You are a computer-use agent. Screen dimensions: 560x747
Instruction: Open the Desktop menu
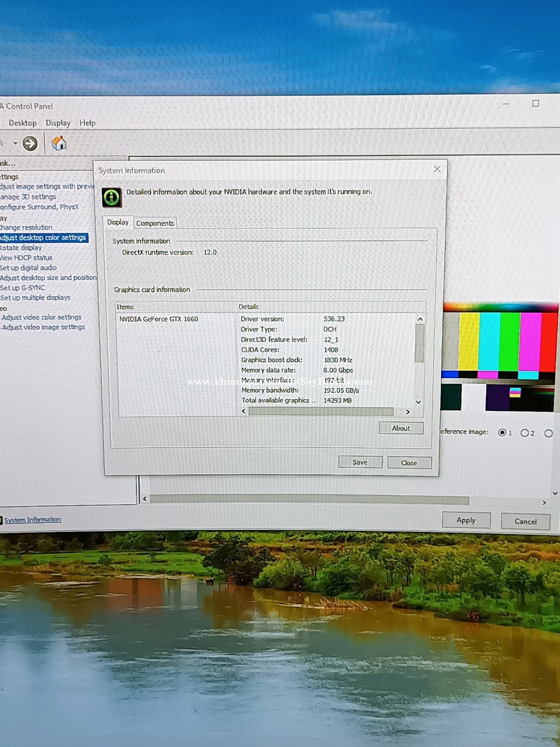22,123
